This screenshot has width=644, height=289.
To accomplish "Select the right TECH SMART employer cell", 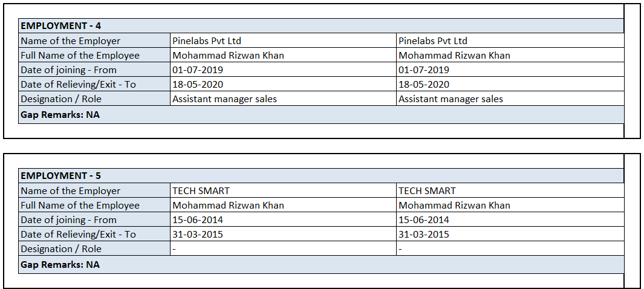I will click(x=427, y=191).
